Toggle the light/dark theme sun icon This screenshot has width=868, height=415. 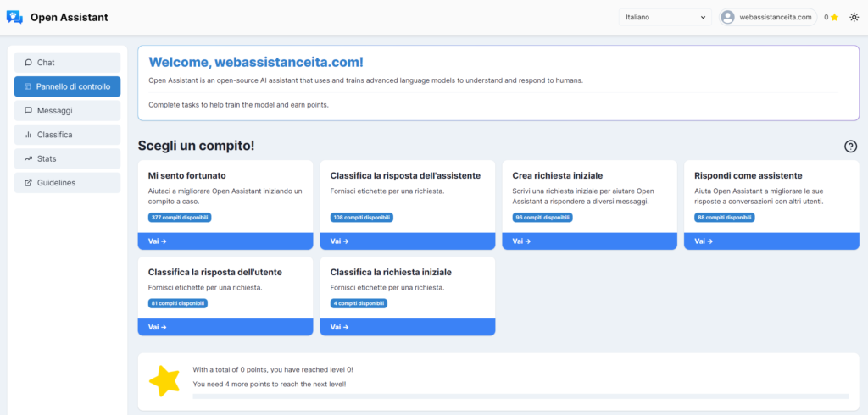854,17
